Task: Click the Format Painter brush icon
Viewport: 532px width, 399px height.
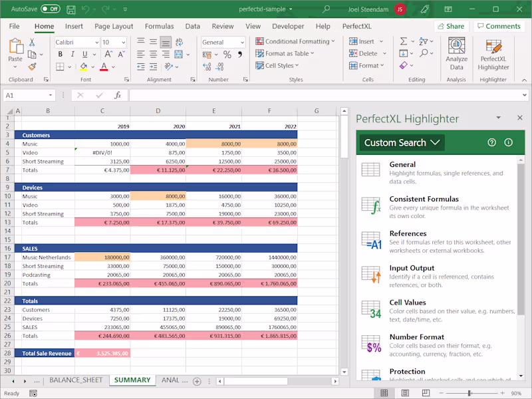Action: [x=32, y=66]
